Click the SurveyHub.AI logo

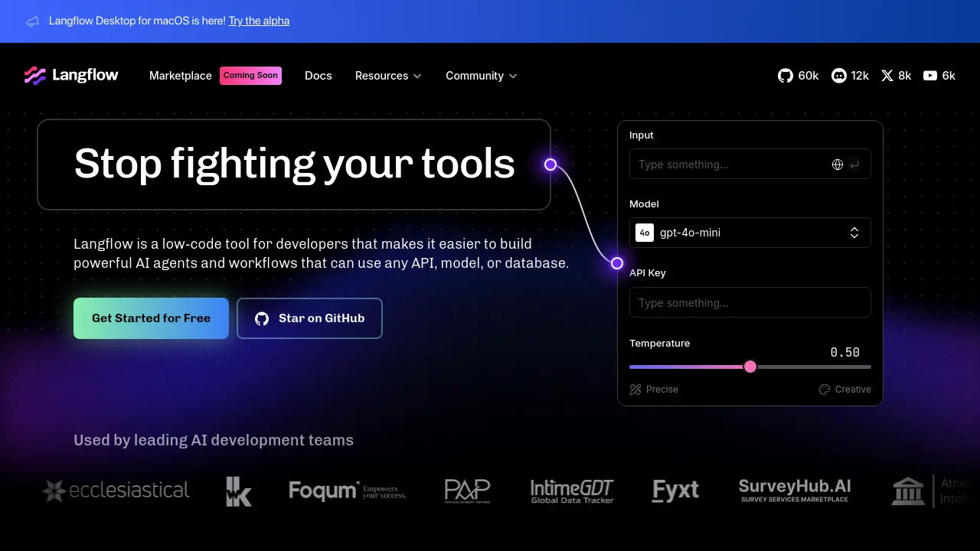795,491
